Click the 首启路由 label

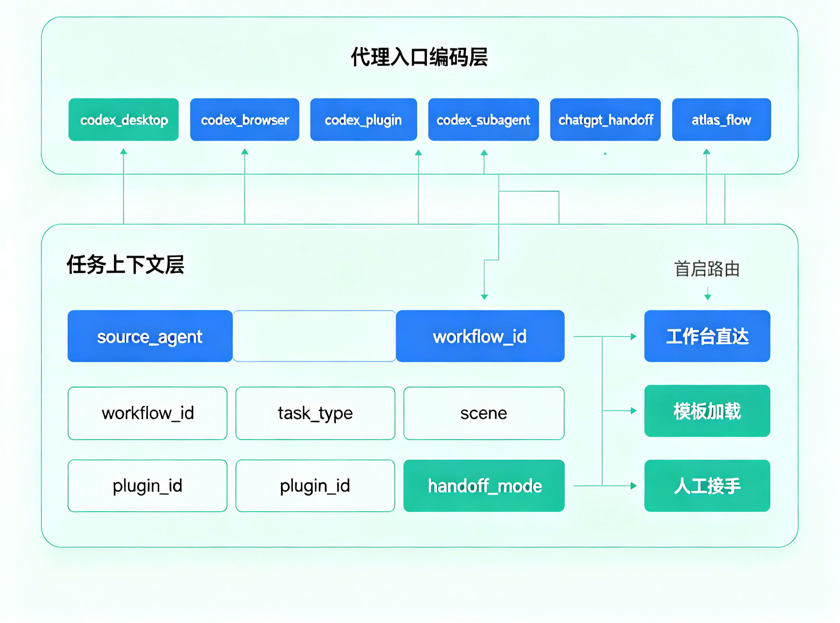point(707,269)
